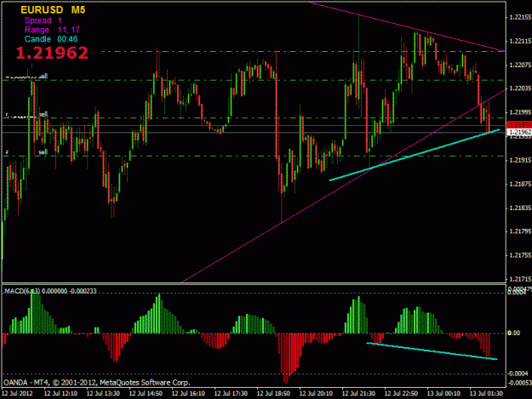Click the 1.21755 price axis label
The image size is (532, 399).
click(x=520, y=255)
